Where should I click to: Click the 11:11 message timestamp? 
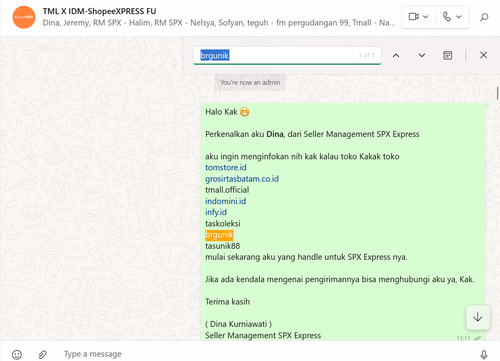463,338
